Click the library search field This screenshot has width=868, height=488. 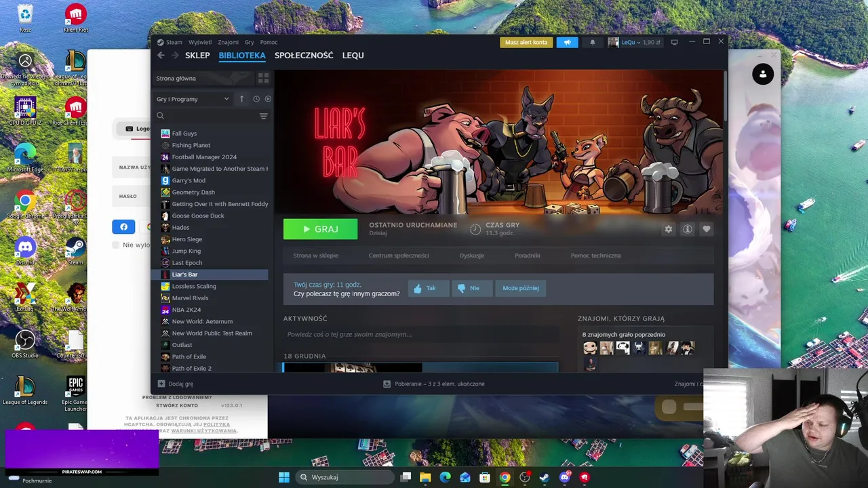(205, 116)
